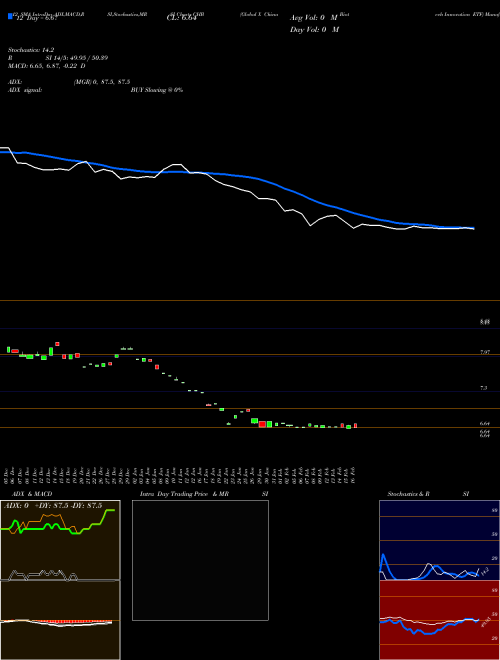The height and width of the screenshot is (660, 500).
Task: Click the 'BUY Slowing @ 0%' signal text
Action: click(157, 90)
